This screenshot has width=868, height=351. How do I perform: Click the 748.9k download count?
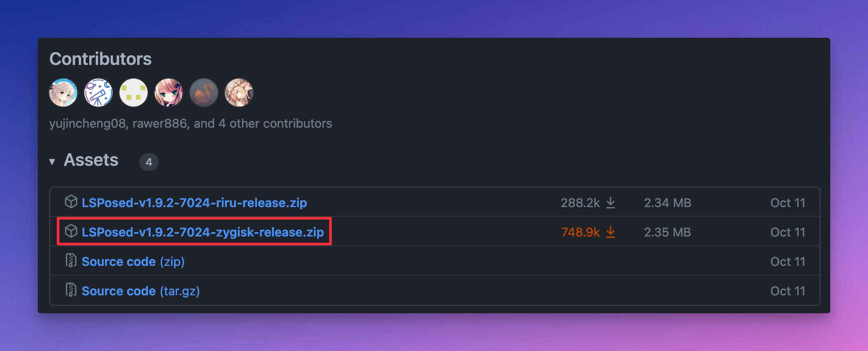pos(580,232)
